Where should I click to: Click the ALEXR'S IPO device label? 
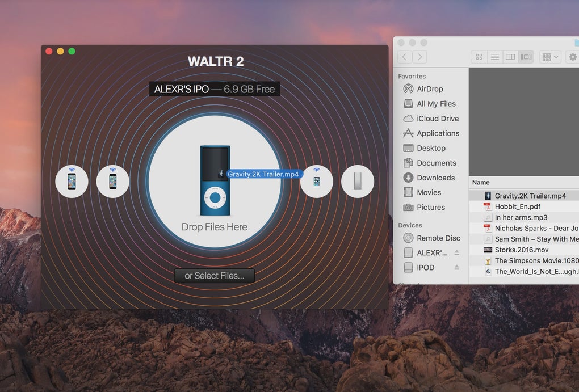pos(215,89)
